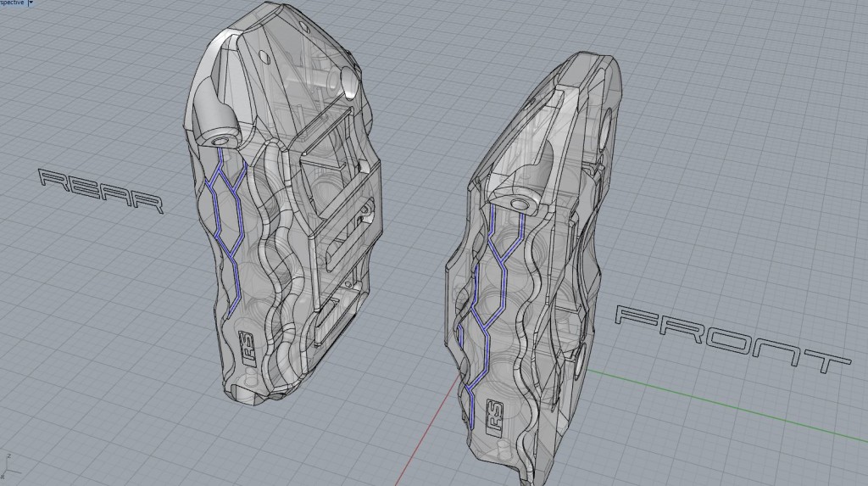Click the Perspective viewport title label
This screenshot has width=868, height=486.
click(x=12, y=3)
